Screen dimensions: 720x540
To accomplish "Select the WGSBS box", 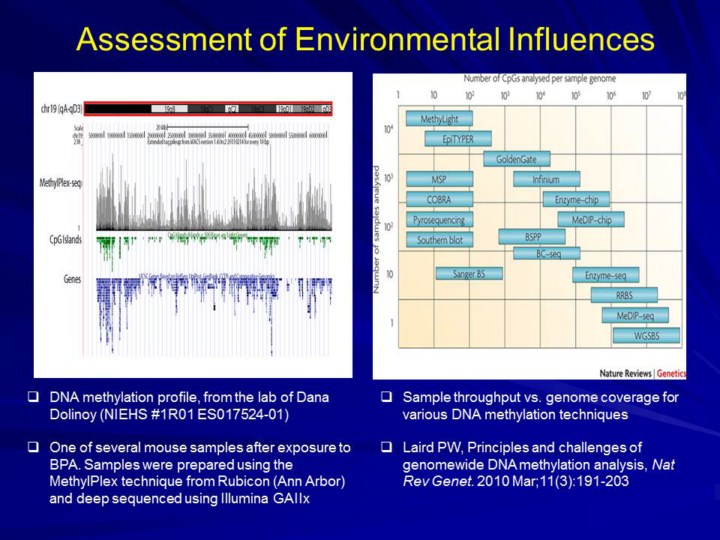I will coord(646,336).
